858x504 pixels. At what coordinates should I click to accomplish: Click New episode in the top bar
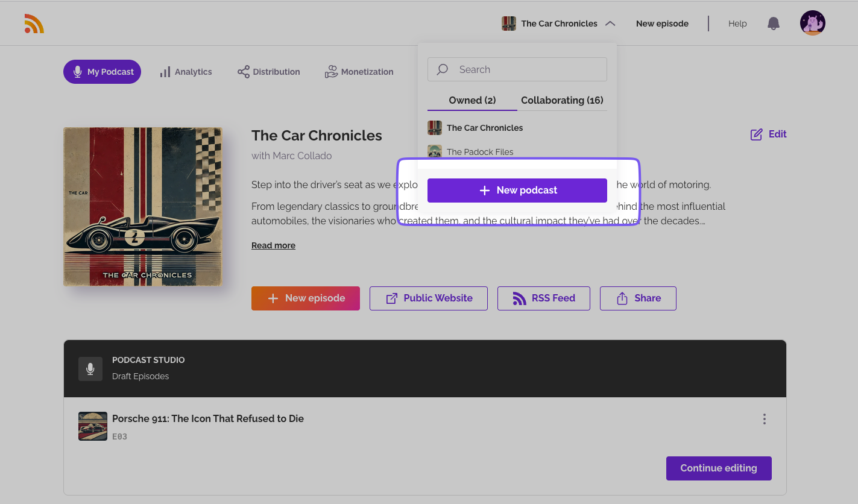point(662,24)
